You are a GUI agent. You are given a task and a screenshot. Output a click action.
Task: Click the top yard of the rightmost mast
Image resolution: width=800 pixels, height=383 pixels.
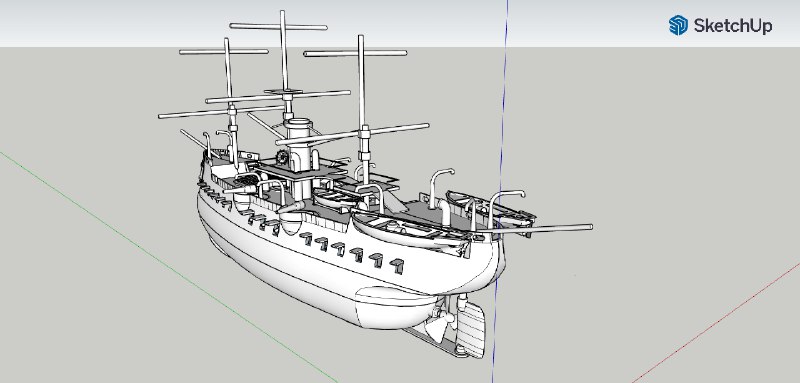pyautogui.click(x=355, y=53)
